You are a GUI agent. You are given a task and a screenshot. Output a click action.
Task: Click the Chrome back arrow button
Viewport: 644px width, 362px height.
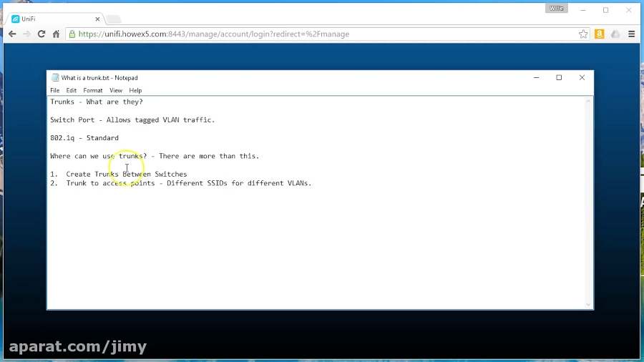coord(12,34)
